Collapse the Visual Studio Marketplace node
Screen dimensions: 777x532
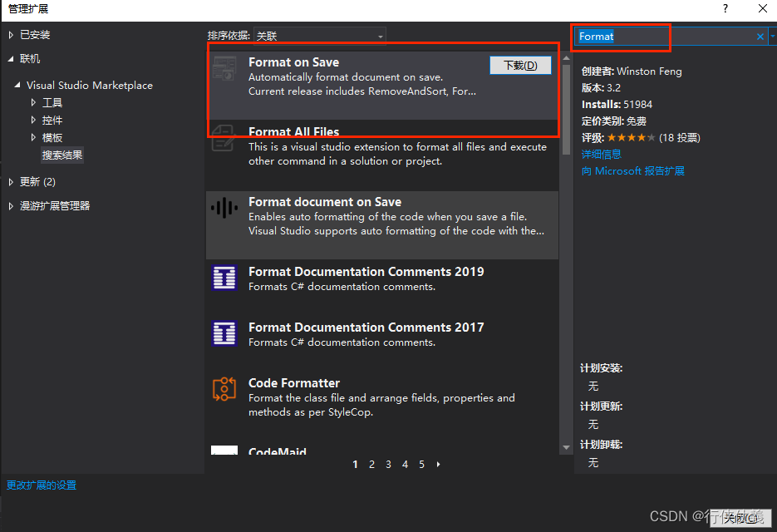[17, 86]
